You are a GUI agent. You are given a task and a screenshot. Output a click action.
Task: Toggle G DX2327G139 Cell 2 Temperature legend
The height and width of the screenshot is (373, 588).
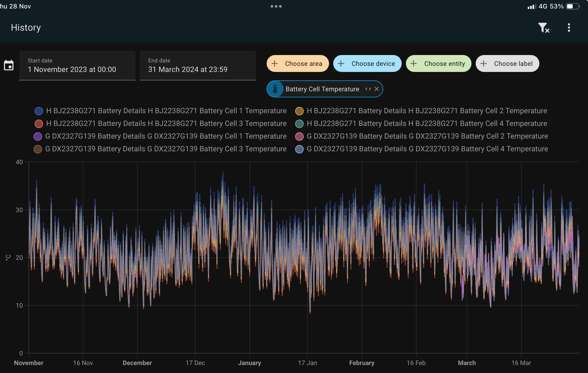422,136
